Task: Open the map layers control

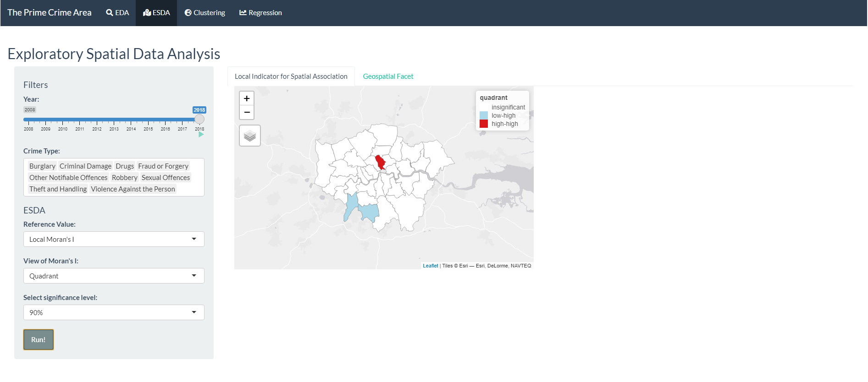Action: tap(250, 136)
